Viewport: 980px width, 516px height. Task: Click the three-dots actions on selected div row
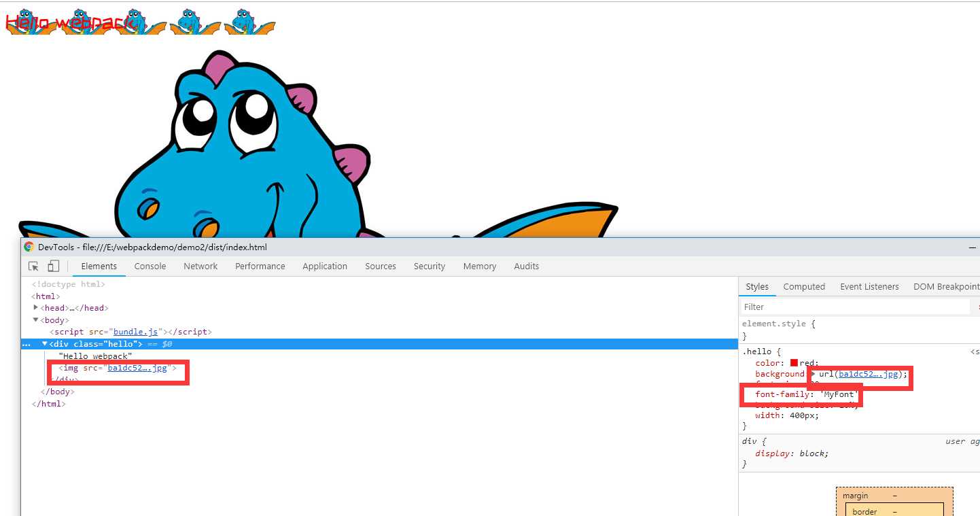26,344
